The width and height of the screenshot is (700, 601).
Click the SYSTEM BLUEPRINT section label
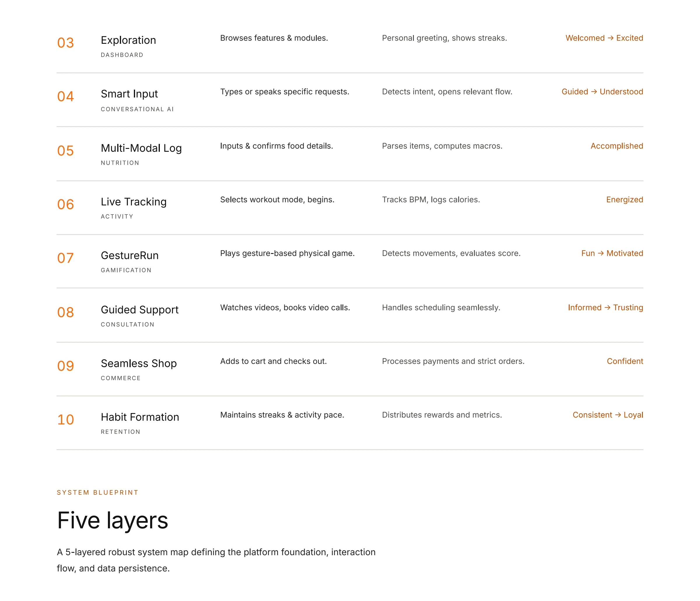click(98, 492)
